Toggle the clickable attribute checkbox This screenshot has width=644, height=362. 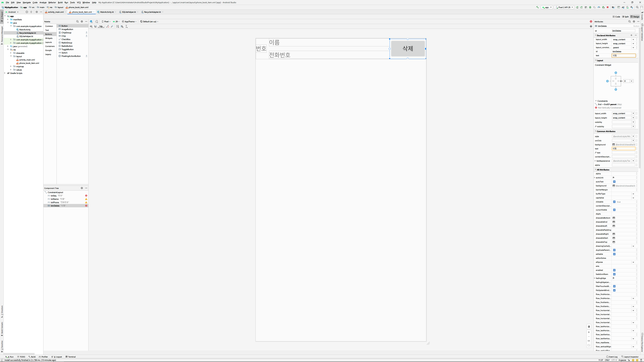point(614,202)
